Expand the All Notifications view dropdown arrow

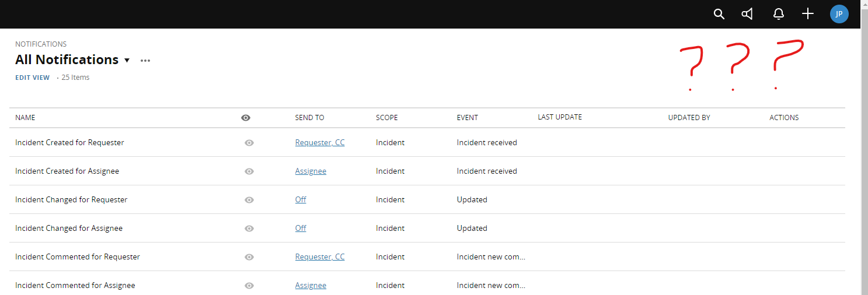127,61
